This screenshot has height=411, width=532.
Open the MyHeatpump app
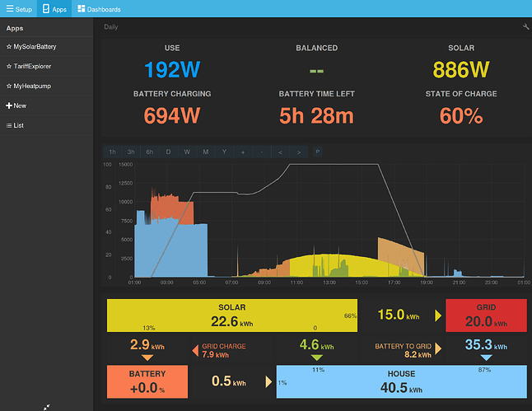(x=46, y=86)
